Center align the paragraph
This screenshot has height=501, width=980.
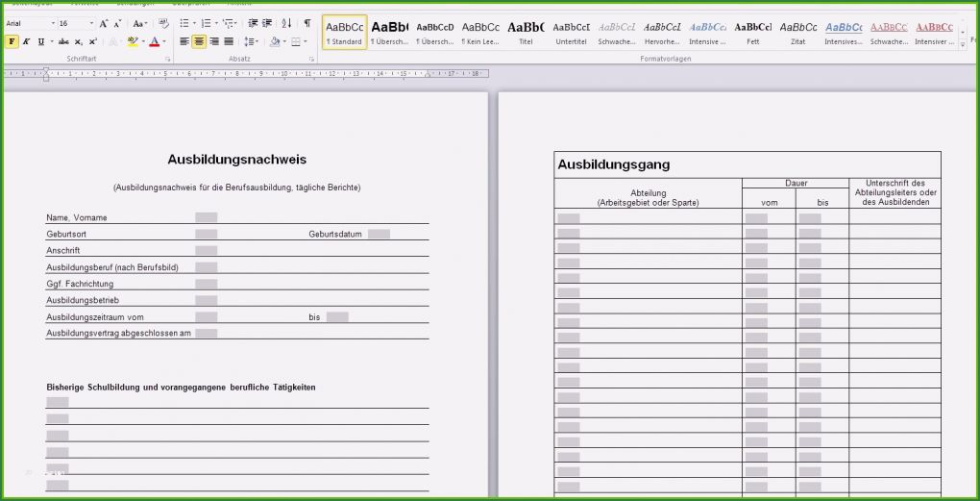[199, 41]
